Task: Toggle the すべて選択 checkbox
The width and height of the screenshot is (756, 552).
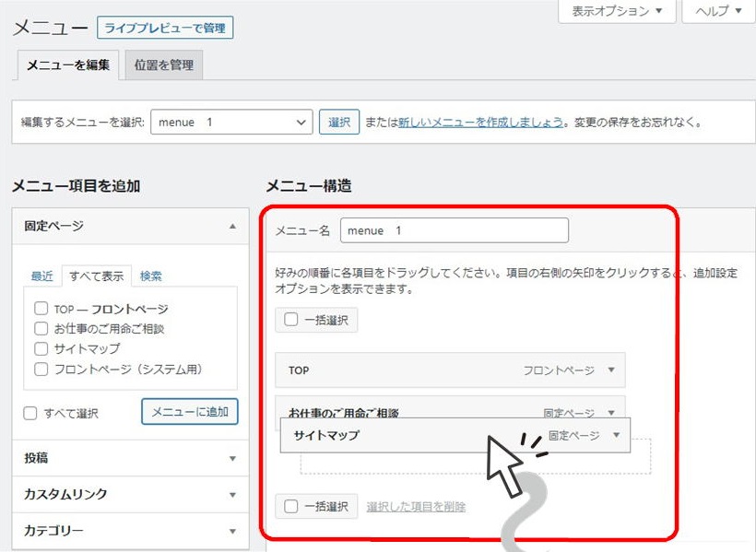Action: tap(30, 414)
